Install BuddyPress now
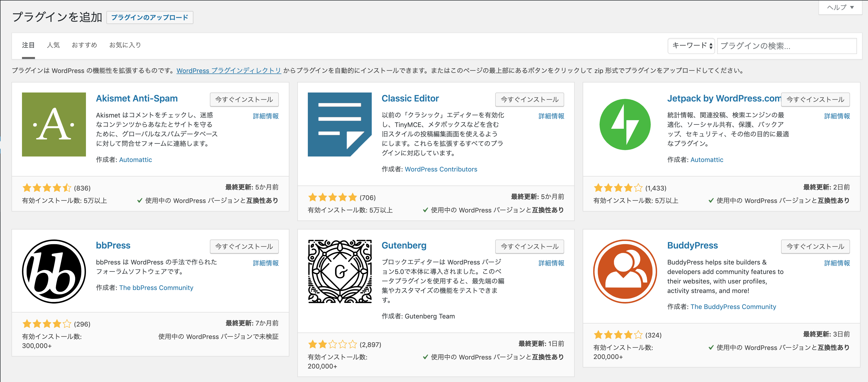 click(x=816, y=246)
